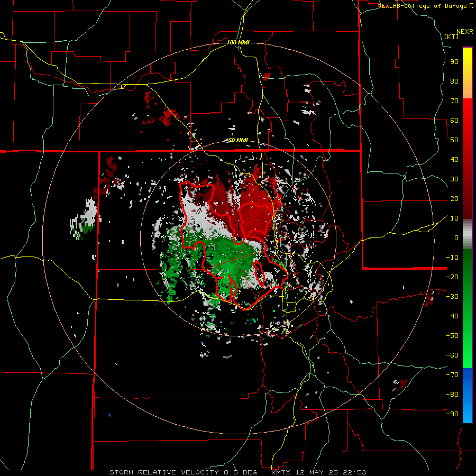The image size is (476, 476).
Task: Click the positive 20 scale value
Action: pyautogui.click(x=454, y=198)
